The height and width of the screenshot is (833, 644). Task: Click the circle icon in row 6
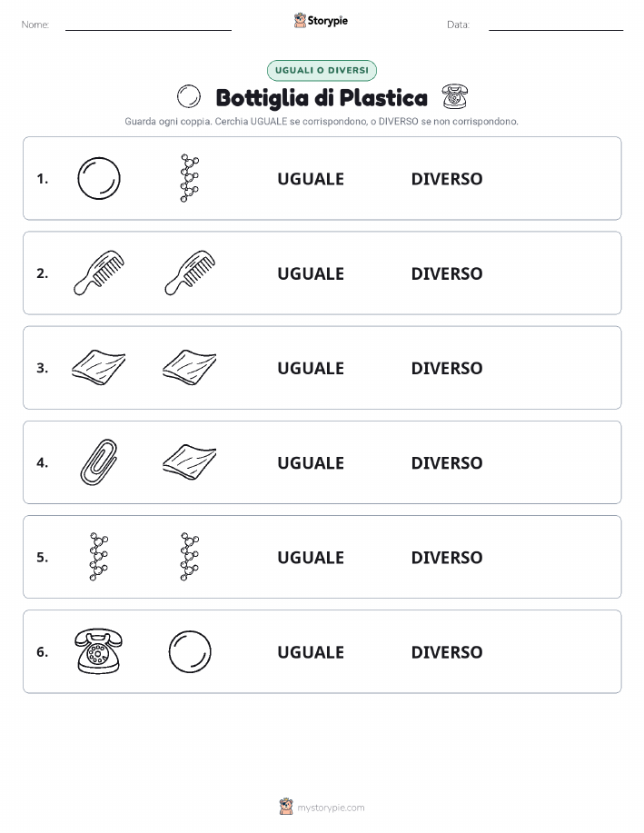pos(190,652)
